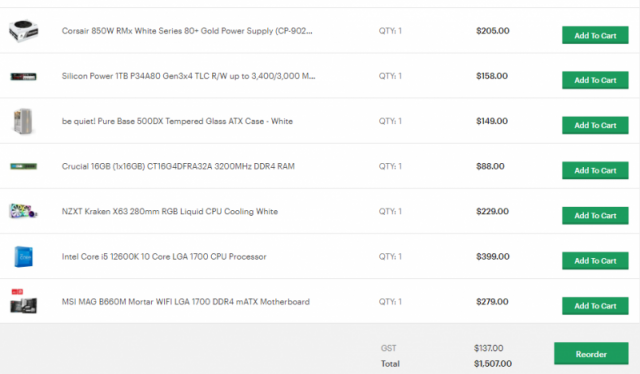This screenshot has height=374, width=640.
Task: Add Corsair 850W power supply to cart
Action: (x=595, y=35)
